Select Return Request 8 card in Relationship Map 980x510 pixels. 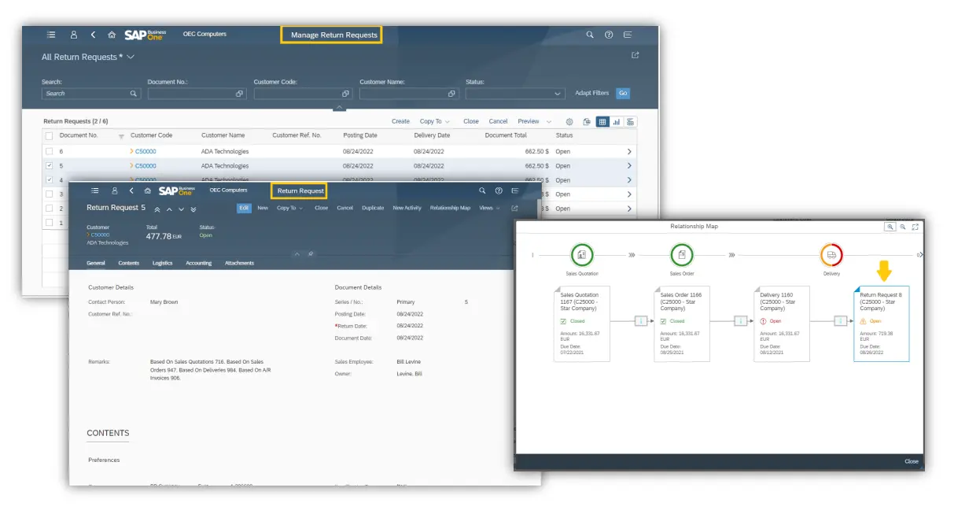[x=881, y=323]
